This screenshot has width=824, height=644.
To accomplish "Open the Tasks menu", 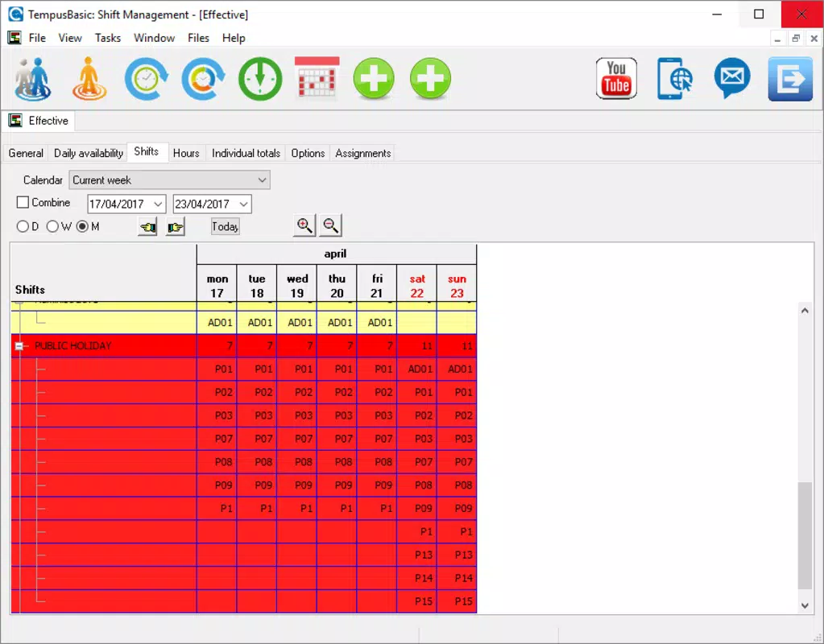I will click(x=108, y=38).
